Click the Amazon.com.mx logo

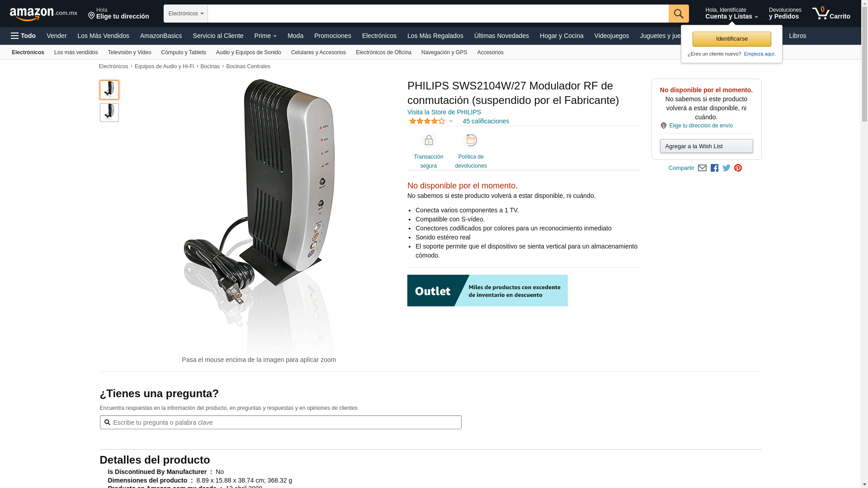click(x=43, y=14)
